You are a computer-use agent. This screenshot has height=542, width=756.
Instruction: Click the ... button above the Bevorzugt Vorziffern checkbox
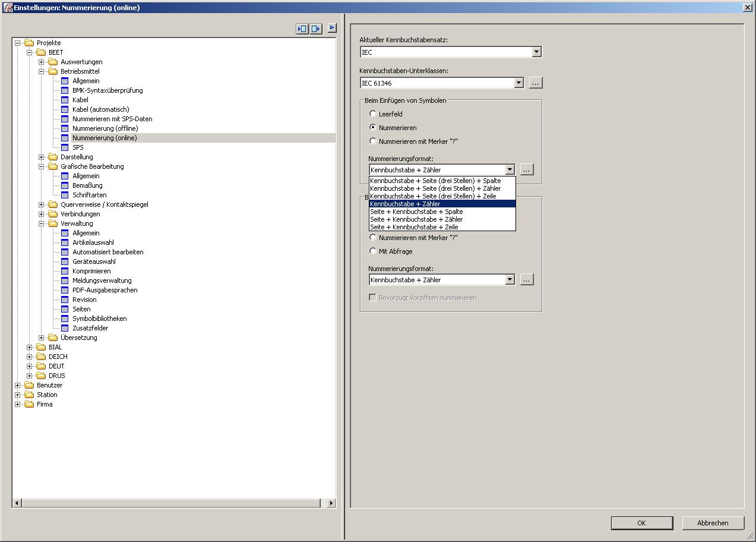coord(527,280)
